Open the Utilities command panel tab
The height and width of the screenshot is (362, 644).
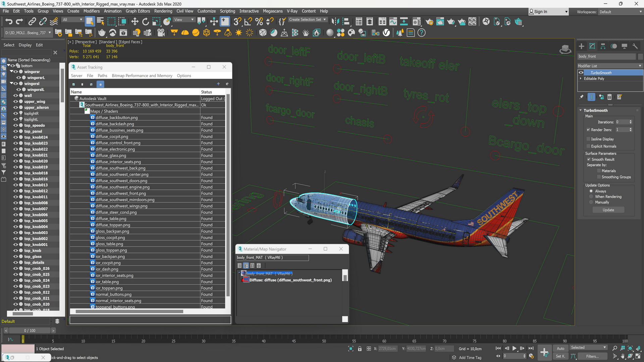[x=635, y=46]
